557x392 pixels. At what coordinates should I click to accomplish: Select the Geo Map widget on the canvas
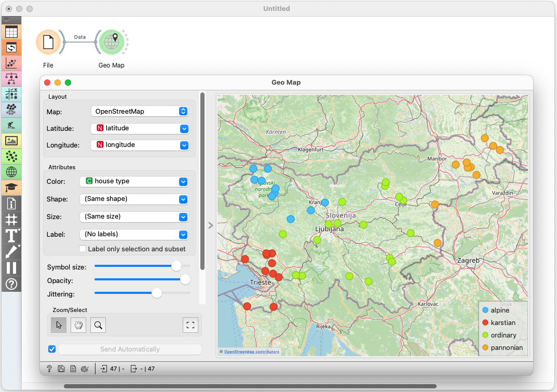click(x=112, y=42)
